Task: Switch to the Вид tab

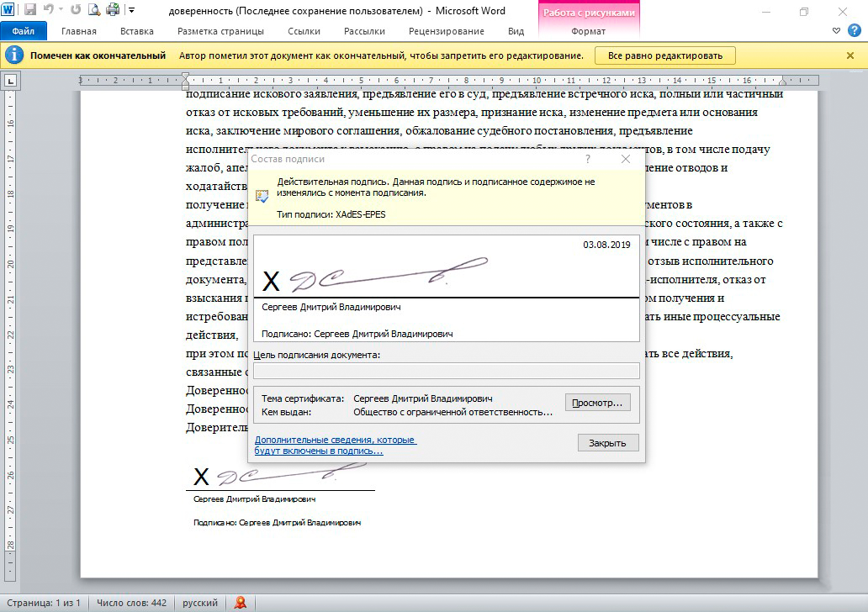Action: (x=516, y=31)
